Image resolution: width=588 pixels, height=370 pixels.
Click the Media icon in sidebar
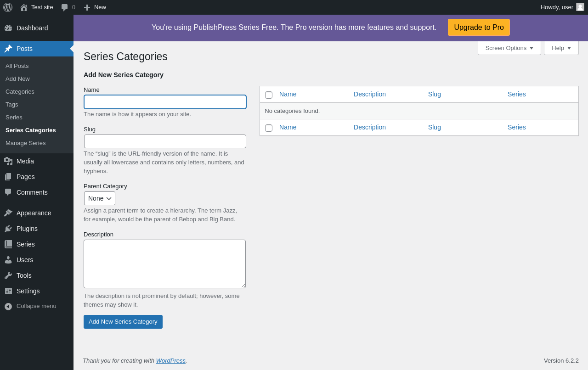pos(8,161)
